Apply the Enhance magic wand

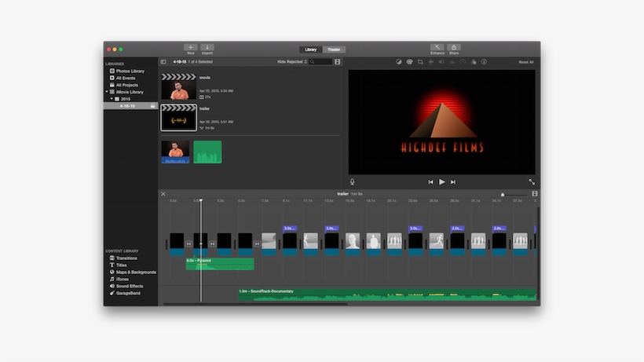tap(437, 47)
